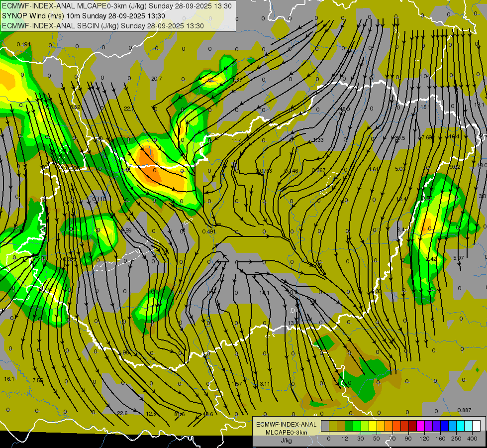
Task: Click the deep blue legend swatch
Action: coord(444,426)
